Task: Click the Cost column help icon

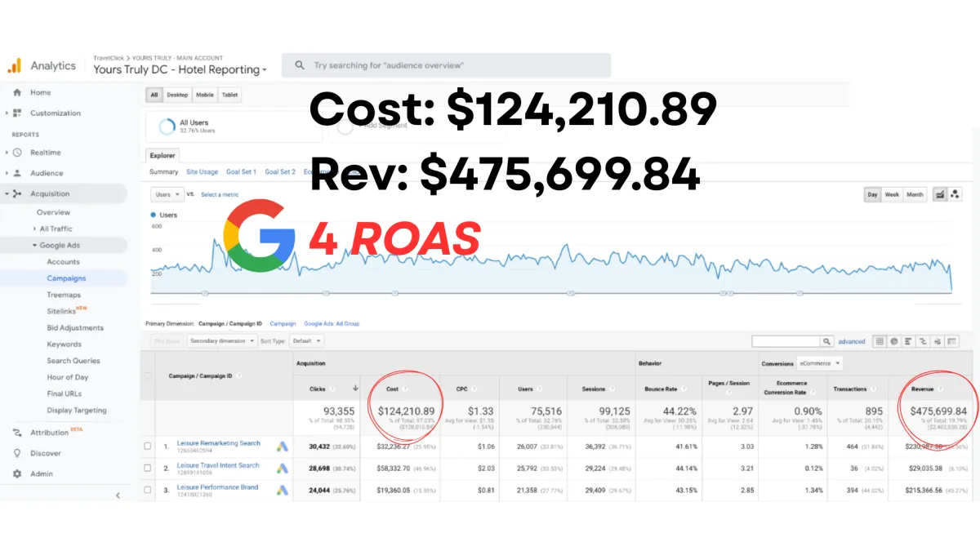Action: [405, 389]
